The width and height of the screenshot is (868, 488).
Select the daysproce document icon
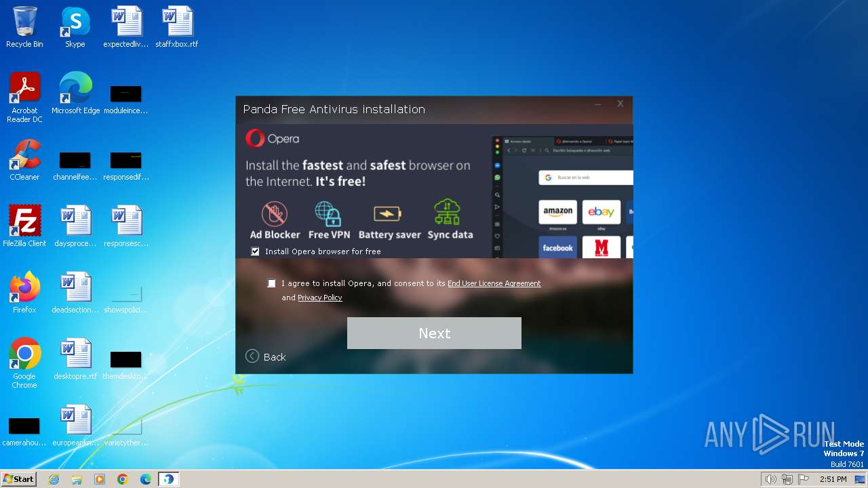tap(75, 226)
